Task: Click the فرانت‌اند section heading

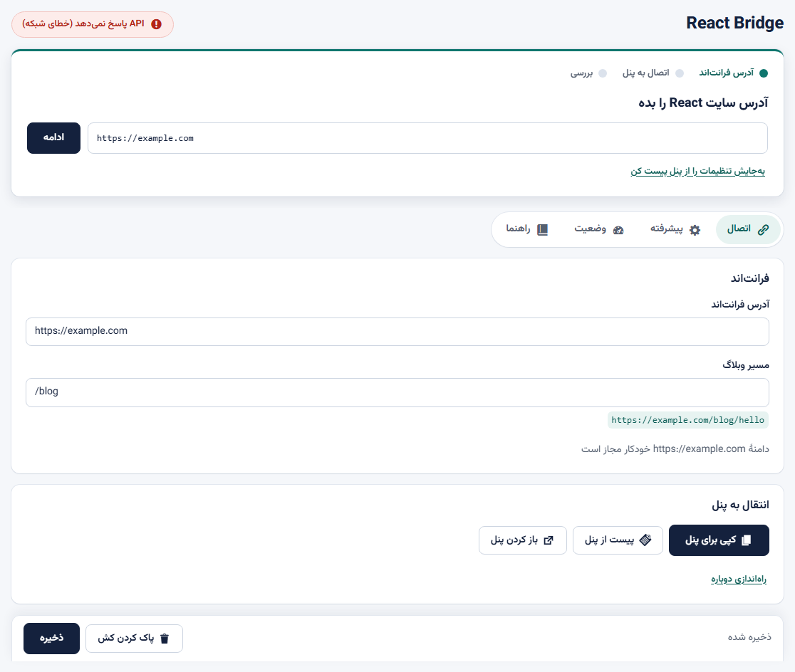Action: [x=750, y=278]
